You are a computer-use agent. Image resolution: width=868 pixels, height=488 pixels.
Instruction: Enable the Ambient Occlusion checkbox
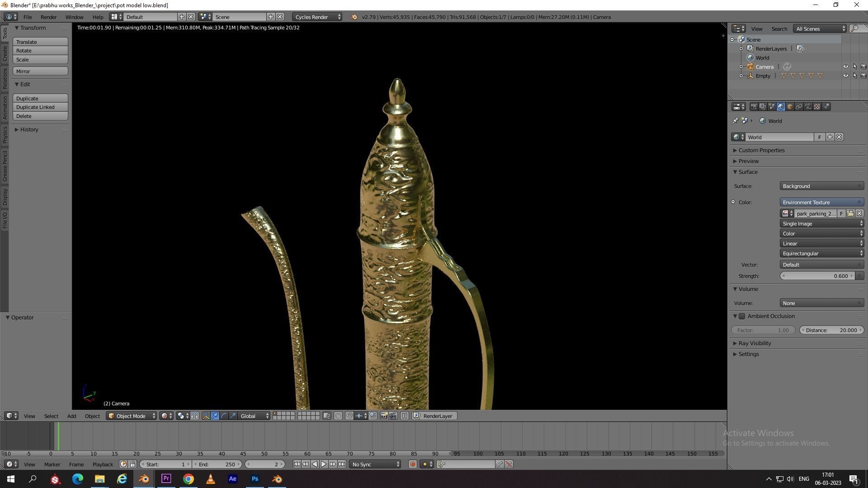742,316
